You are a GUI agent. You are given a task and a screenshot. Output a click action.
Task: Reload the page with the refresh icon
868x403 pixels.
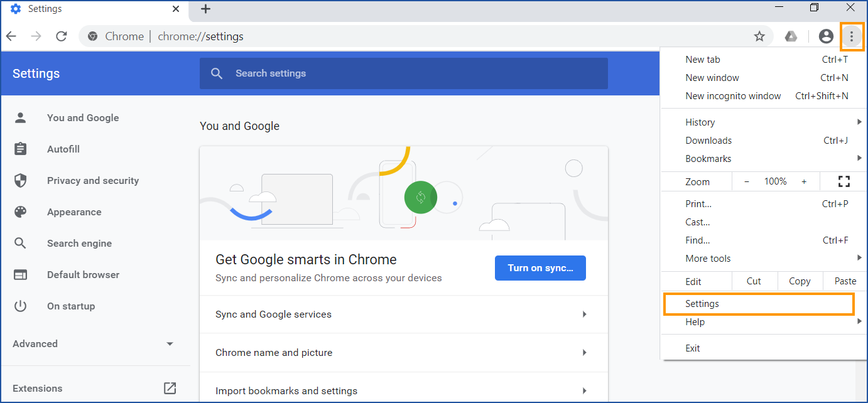pos(61,36)
